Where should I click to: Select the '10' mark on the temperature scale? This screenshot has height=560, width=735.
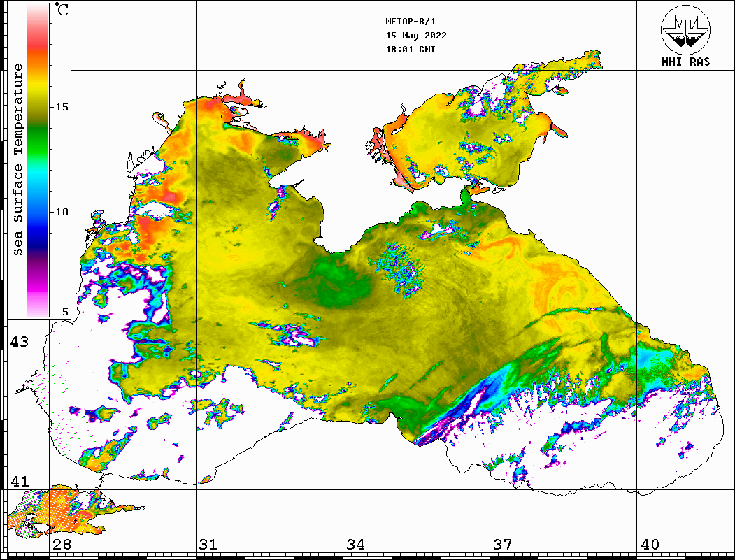coord(62,212)
